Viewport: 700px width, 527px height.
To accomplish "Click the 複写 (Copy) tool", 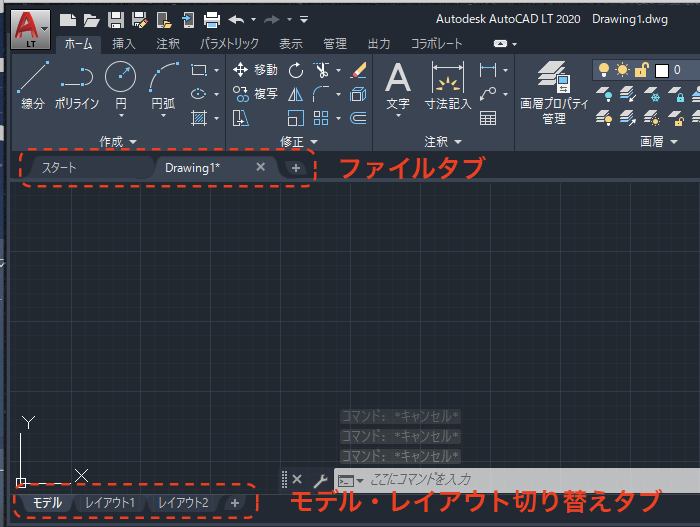I will (255, 94).
